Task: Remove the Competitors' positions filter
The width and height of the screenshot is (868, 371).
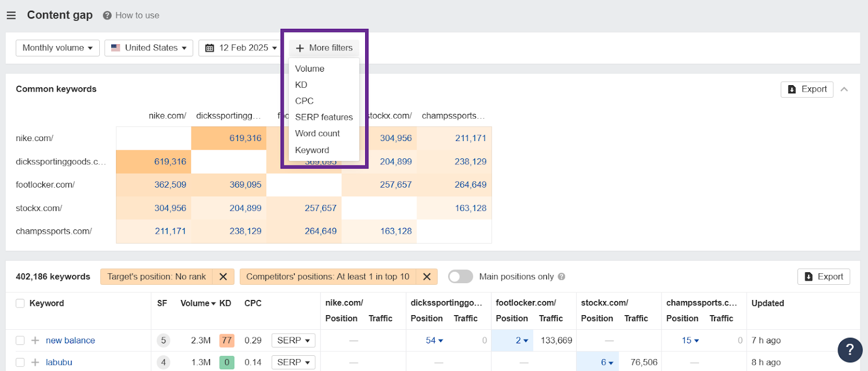Action: point(427,277)
